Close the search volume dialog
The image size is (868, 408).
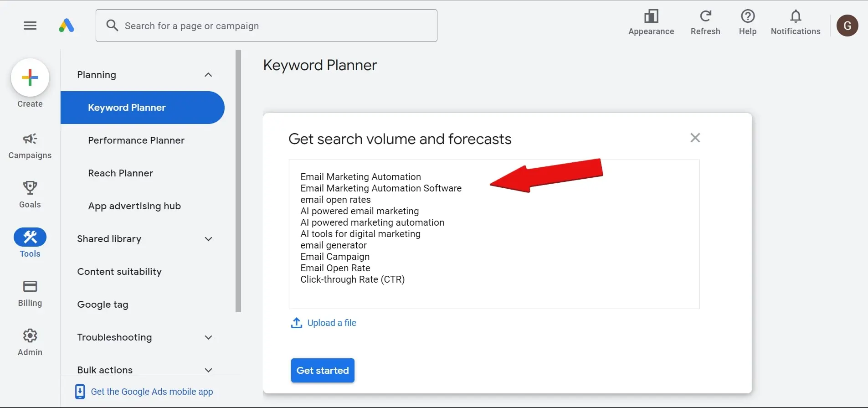point(695,138)
